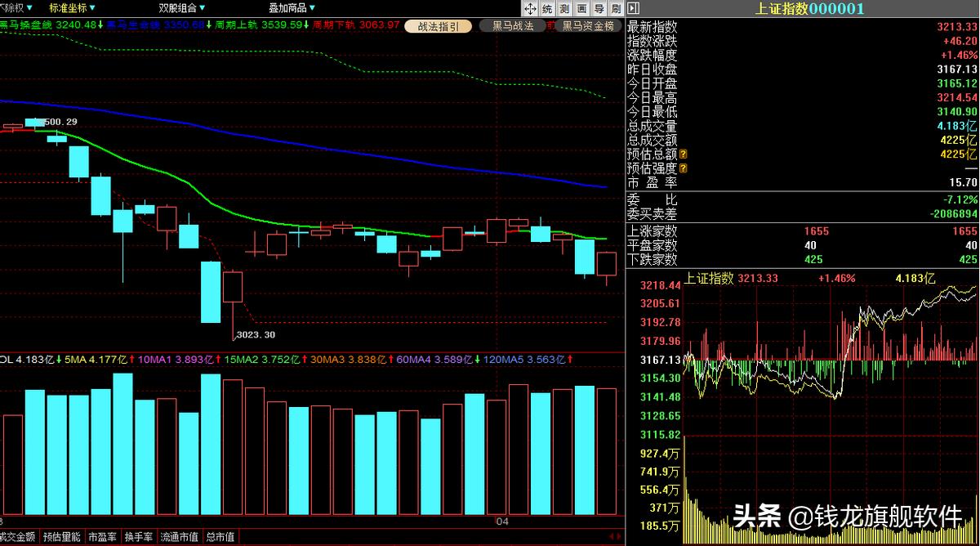This screenshot has width=980, height=546.
Task: Switch to the 成交金额 tab
Action: (18, 537)
